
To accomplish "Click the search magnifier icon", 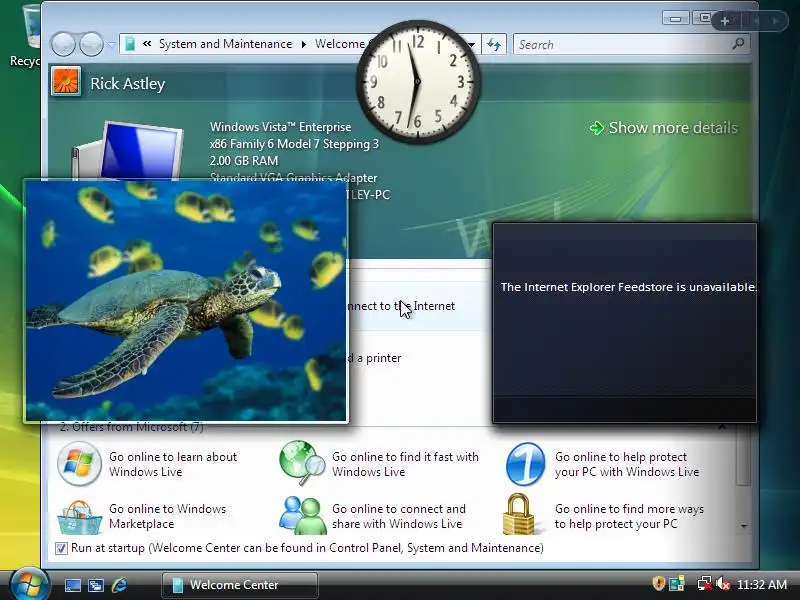I will pos(738,44).
